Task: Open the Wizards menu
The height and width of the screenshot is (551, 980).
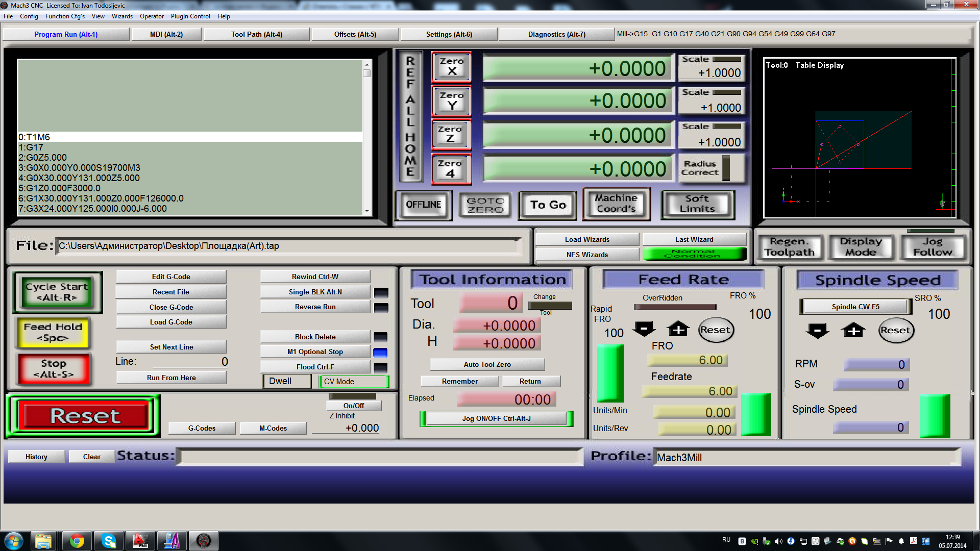Action: 122,16
